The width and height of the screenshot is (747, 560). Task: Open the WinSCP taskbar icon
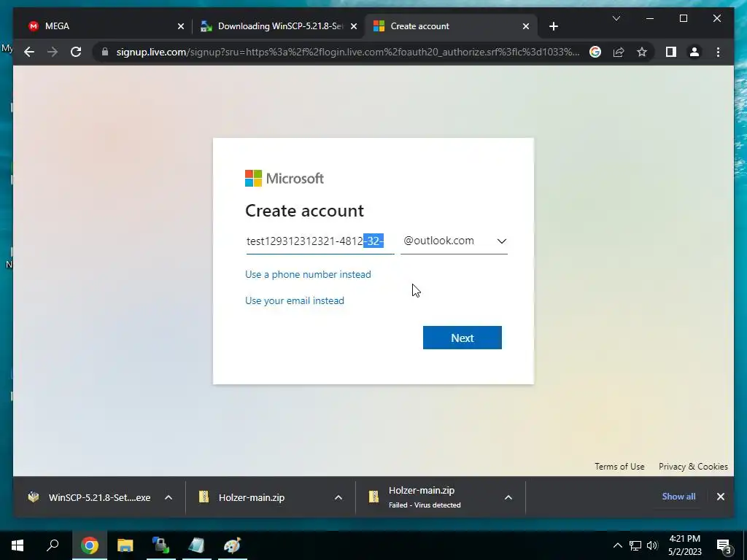160,545
